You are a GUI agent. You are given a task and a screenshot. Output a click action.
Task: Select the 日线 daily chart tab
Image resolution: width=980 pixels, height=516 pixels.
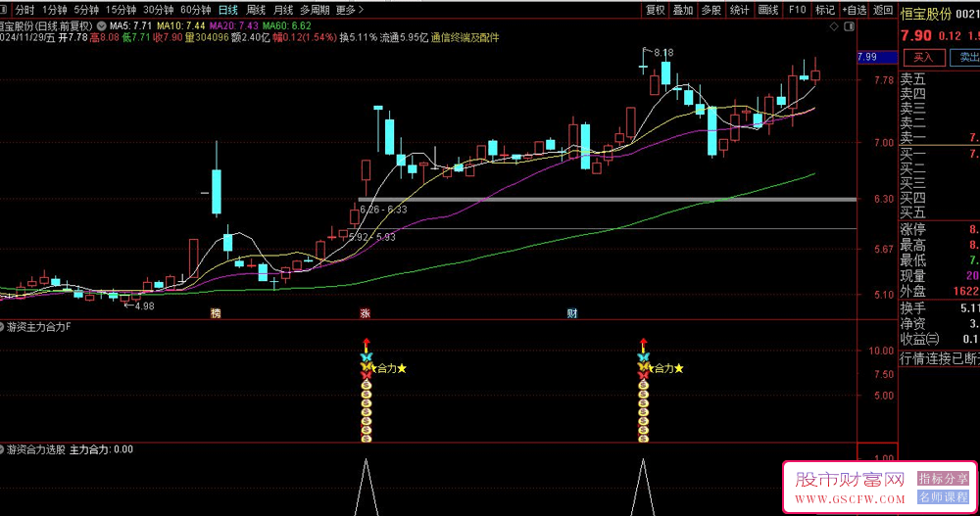point(228,10)
